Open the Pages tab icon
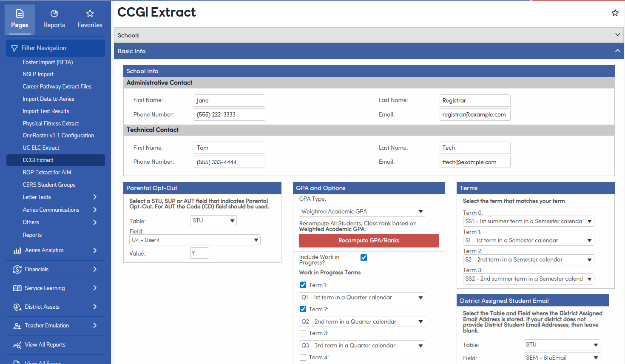This screenshot has width=625, height=364. [x=20, y=14]
